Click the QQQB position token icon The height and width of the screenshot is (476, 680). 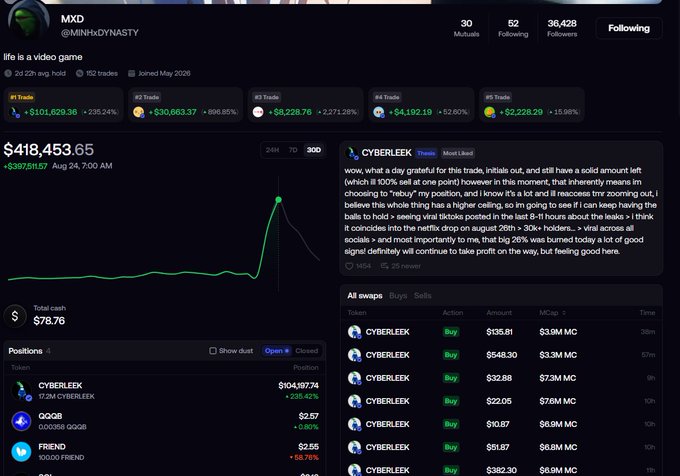pyautogui.click(x=21, y=421)
